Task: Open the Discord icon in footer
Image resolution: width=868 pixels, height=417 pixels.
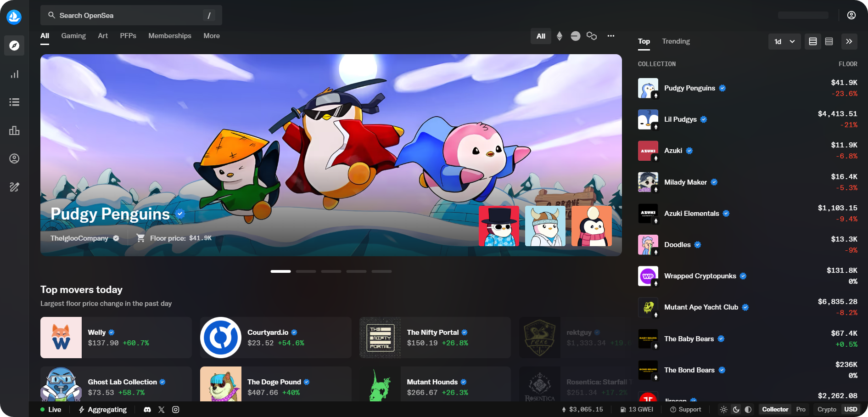Action: (147, 409)
